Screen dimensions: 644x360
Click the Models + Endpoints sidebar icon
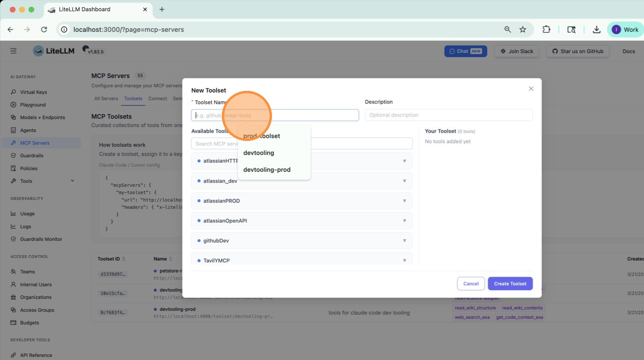tap(14, 118)
